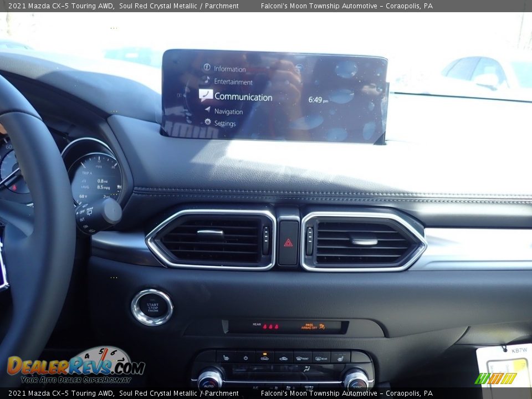The width and height of the screenshot is (532, 399).
Task: Click 'Falconi's Moon Township Automotive' in the top caption
Action: point(319,6)
